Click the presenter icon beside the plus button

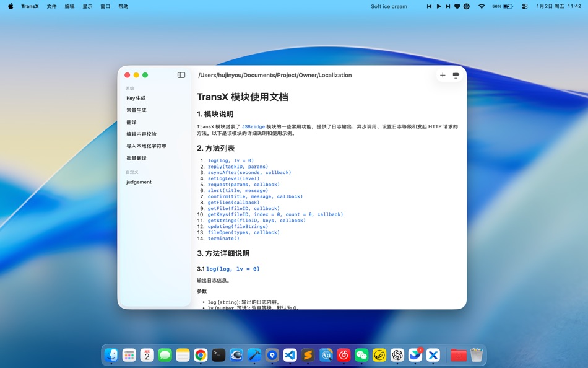[456, 75]
